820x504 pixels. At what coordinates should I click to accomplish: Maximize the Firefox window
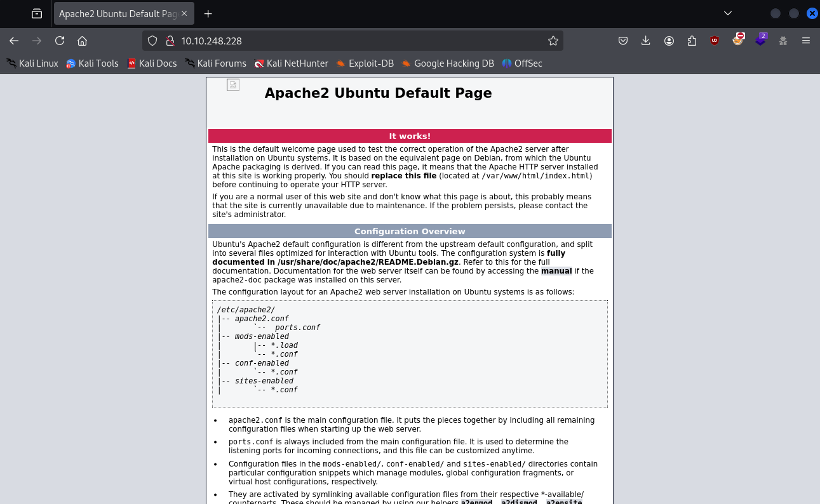[794, 13]
